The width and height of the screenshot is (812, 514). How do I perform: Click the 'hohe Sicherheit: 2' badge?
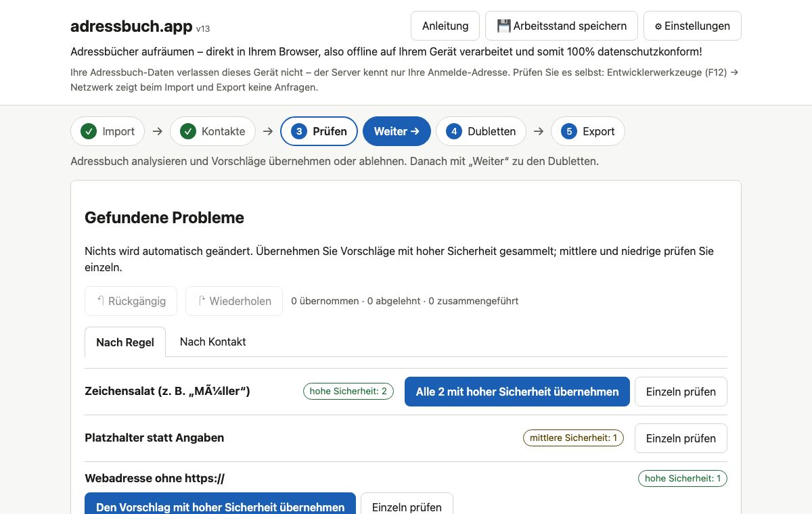tap(348, 391)
